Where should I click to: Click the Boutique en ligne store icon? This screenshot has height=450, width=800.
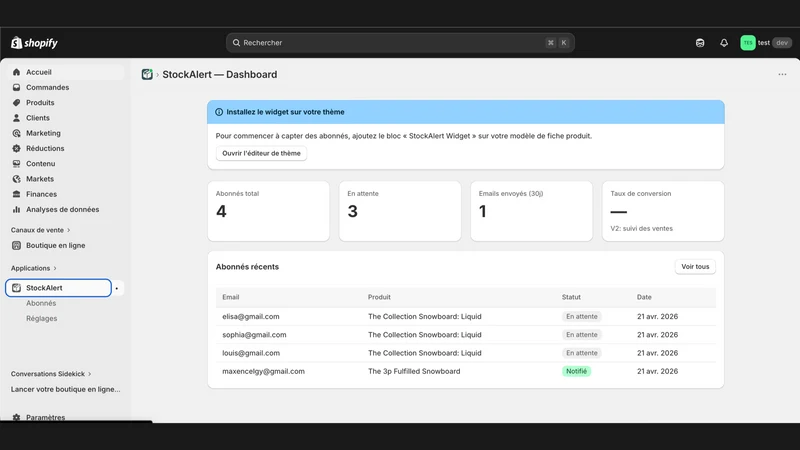tap(16, 245)
